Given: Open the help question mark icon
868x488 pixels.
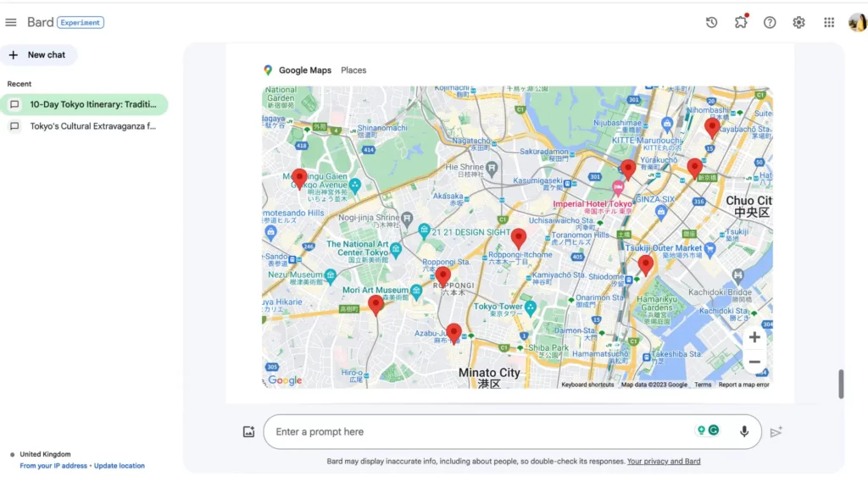Looking at the screenshot, I should [x=770, y=23].
